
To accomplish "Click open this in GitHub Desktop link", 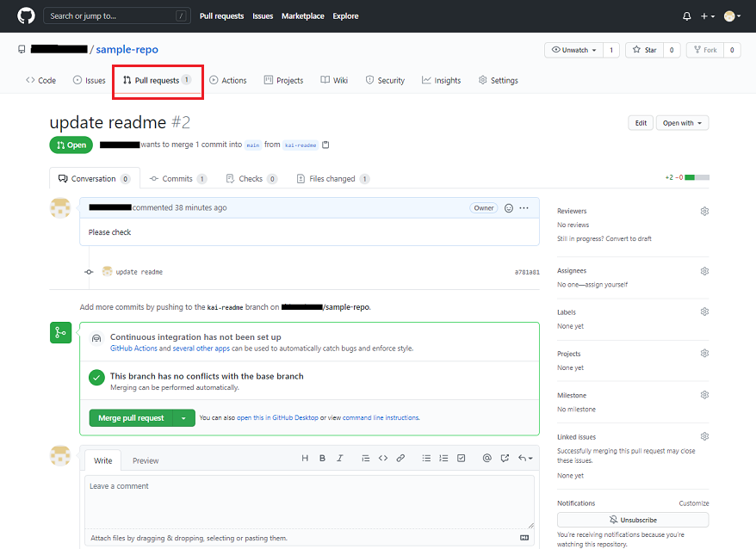I will click(277, 418).
